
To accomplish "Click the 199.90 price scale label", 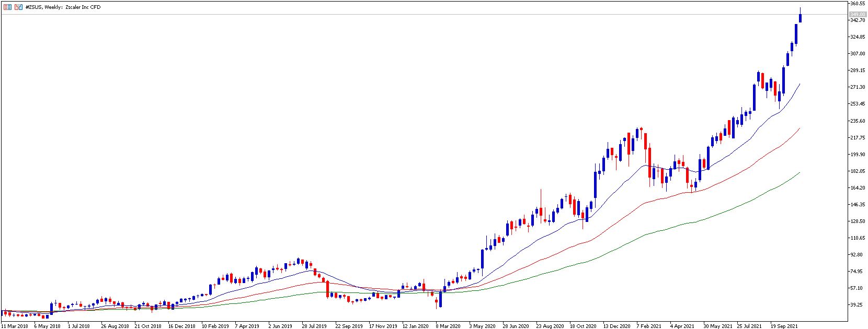I will pyautogui.click(x=858, y=155).
